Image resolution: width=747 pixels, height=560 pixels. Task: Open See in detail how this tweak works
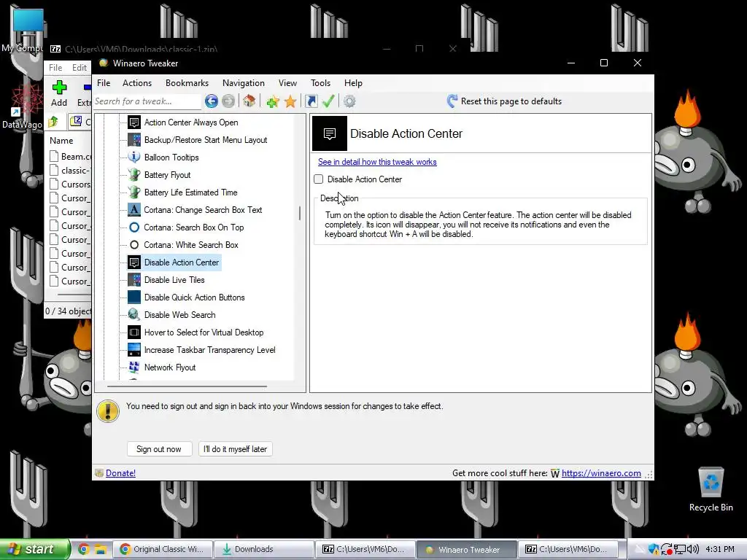(377, 162)
